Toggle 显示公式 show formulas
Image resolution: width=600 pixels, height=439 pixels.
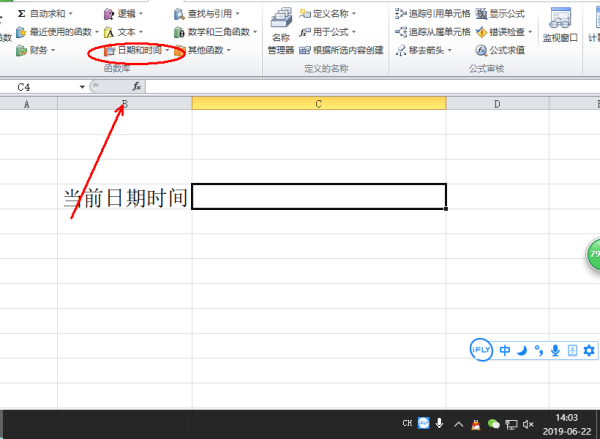tap(500, 14)
